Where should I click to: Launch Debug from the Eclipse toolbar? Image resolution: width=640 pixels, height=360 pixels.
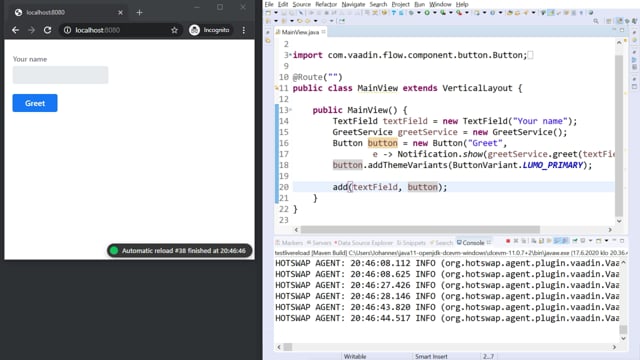coord(411,13)
